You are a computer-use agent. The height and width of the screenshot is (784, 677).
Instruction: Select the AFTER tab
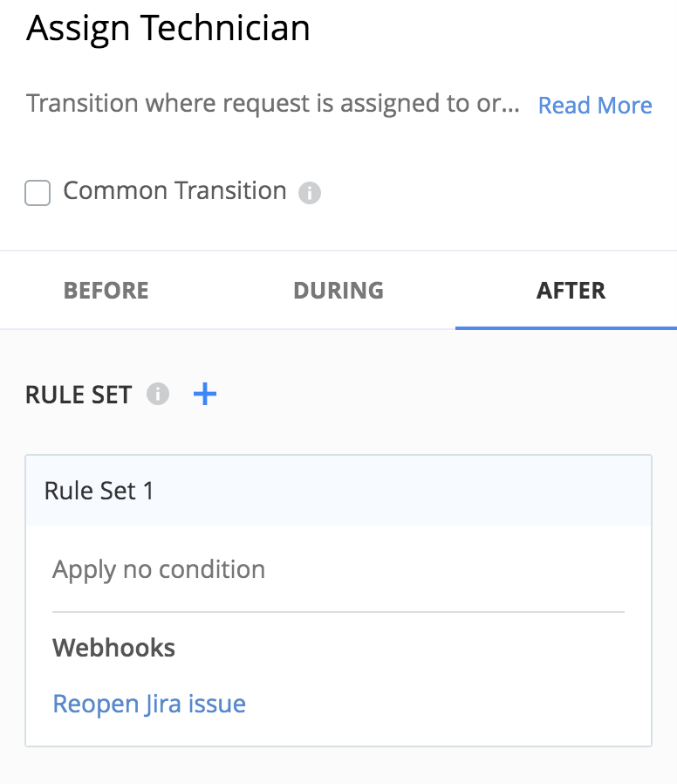[571, 291]
